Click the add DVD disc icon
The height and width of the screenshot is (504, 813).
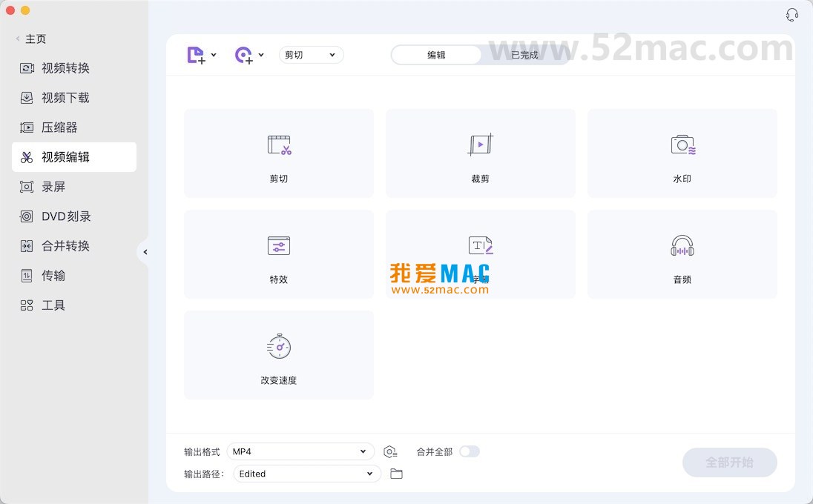coord(244,55)
